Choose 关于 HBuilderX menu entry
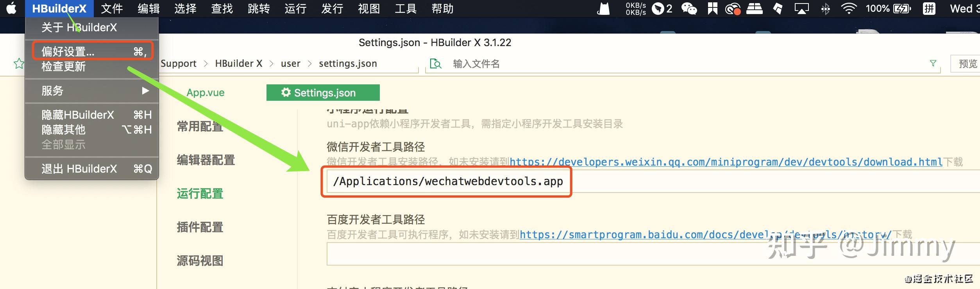This screenshot has width=980, height=289. click(92, 27)
